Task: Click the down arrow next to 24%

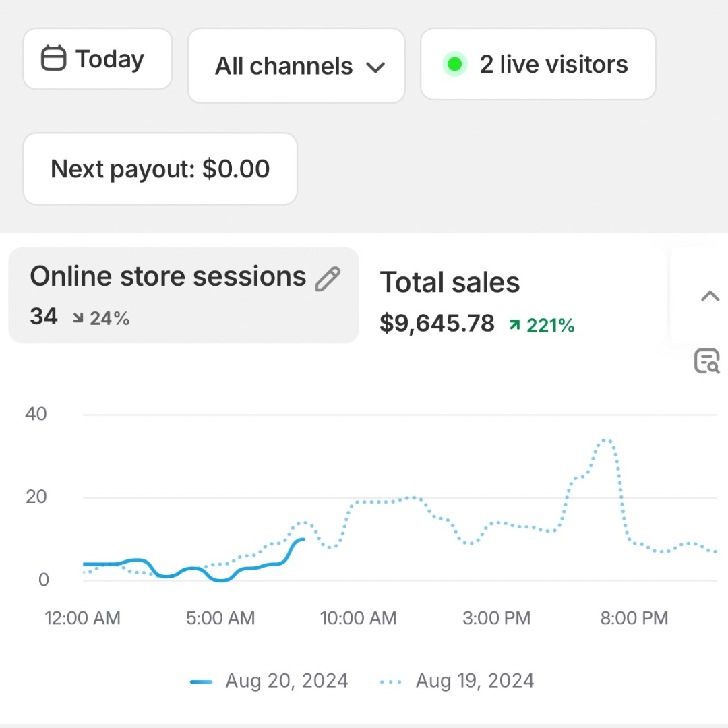Action: (78, 318)
